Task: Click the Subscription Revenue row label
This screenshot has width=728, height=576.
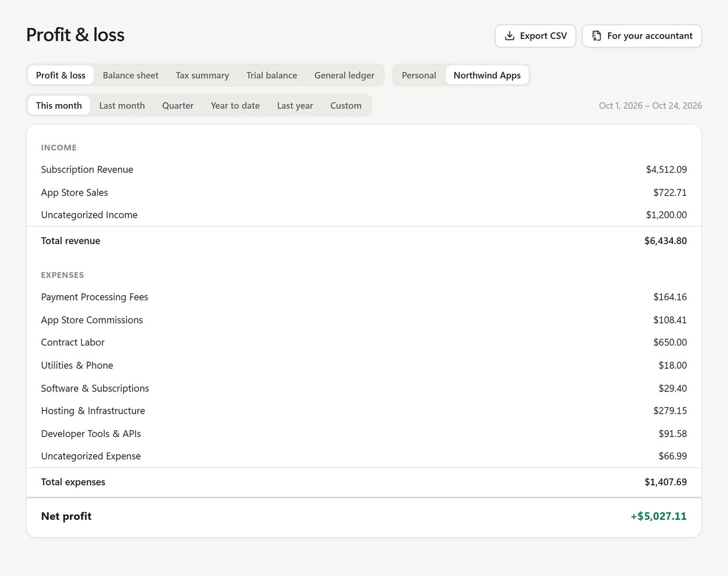Action: pyautogui.click(x=87, y=170)
